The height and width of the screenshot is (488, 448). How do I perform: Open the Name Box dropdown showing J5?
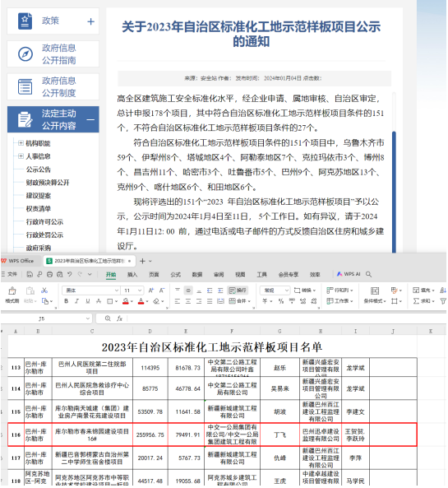click(88, 318)
